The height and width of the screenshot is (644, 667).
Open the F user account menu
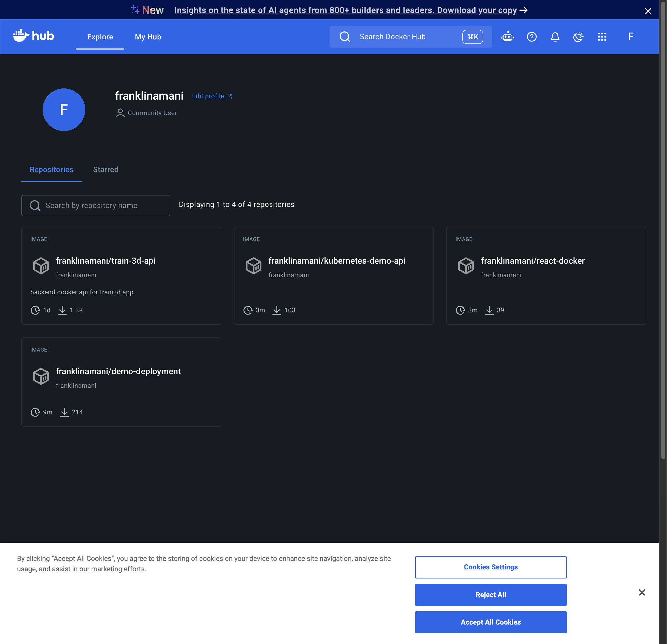coord(630,36)
